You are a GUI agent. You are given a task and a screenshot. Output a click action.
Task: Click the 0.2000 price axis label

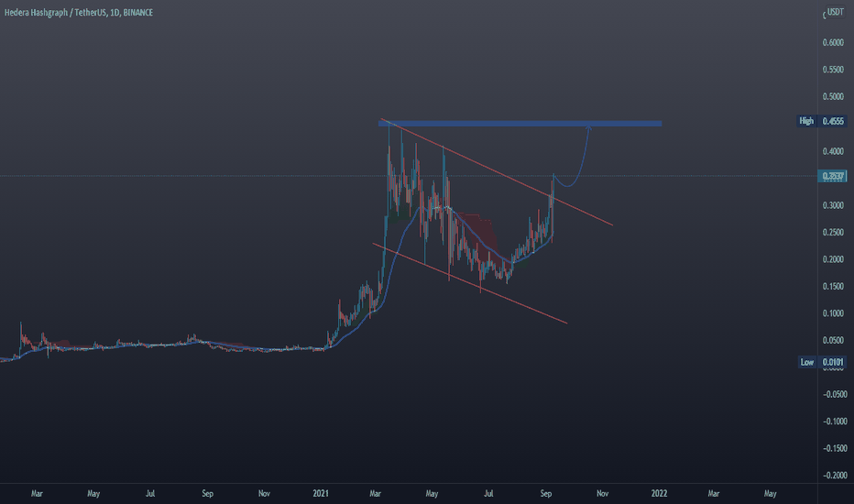click(x=833, y=258)
